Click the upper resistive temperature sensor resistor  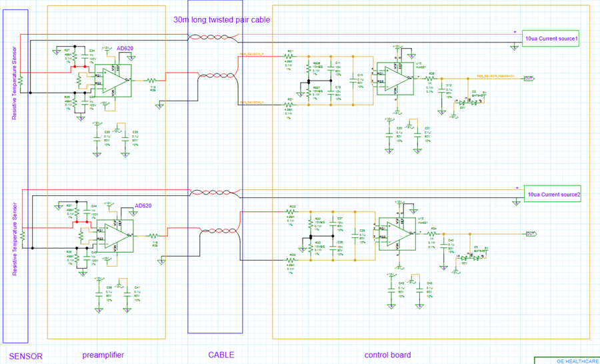[21, 81]
